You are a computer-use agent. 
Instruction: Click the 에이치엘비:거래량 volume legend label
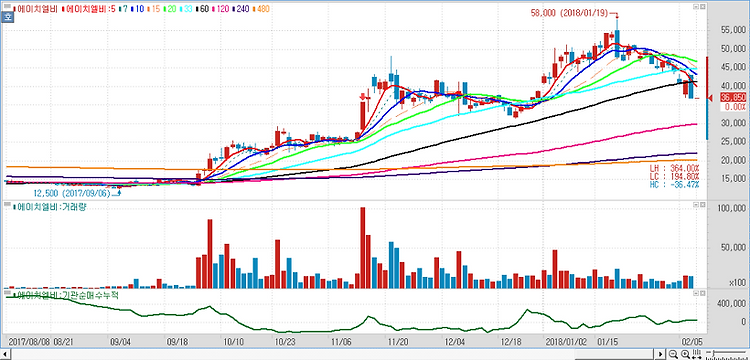(x=51, y=207)
